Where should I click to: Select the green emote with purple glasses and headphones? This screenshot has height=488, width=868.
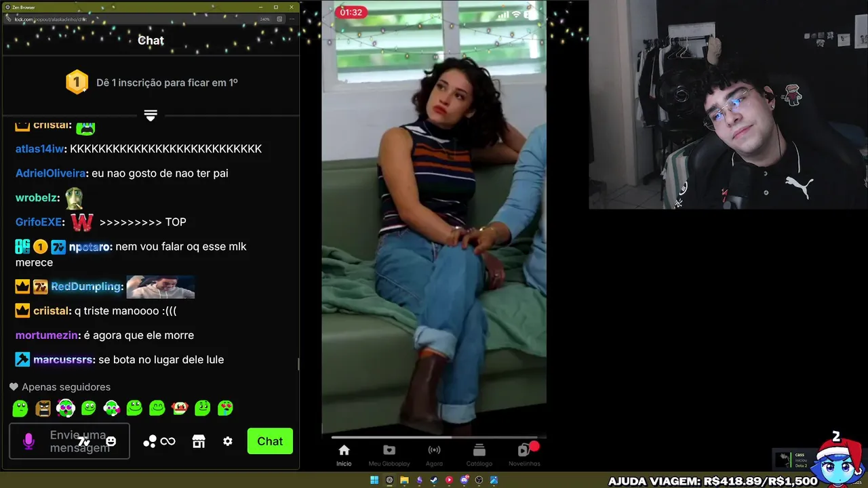66,408
